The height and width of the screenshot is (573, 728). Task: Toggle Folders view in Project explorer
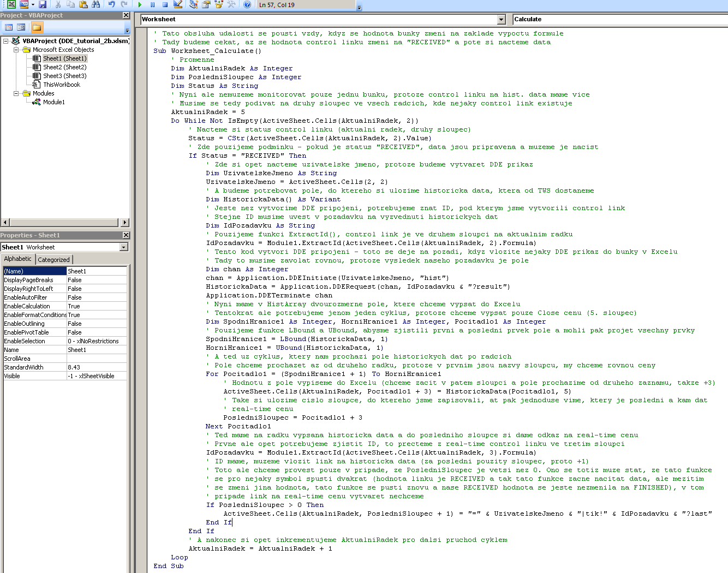coord(37,27)
